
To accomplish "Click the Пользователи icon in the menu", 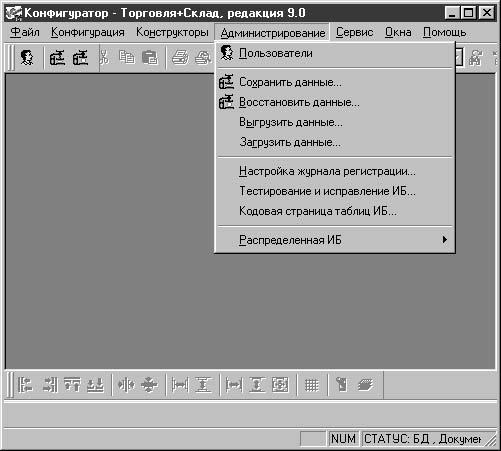I will pos(227,53).
